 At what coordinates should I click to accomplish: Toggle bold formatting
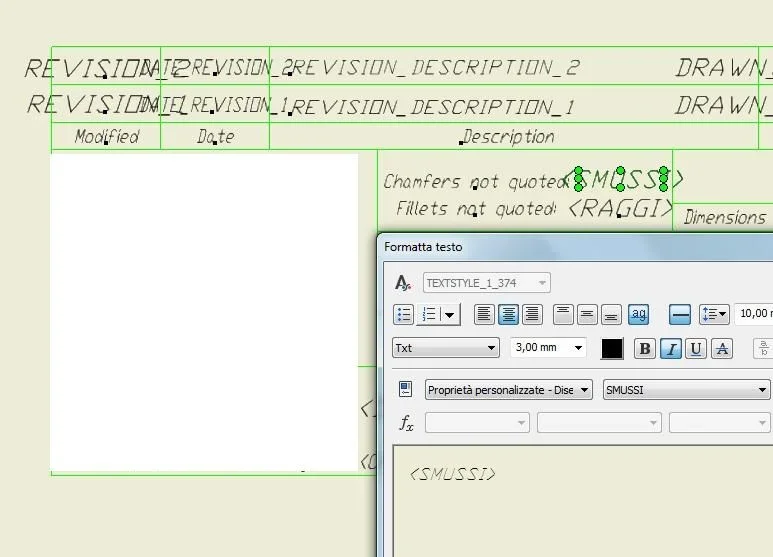(644, 348)
